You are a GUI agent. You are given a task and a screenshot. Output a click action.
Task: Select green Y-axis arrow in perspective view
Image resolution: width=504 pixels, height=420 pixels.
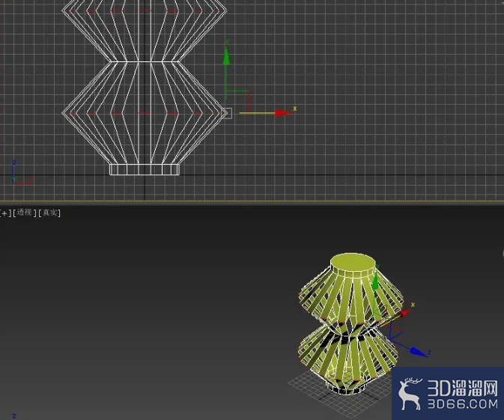click(375, 280)
